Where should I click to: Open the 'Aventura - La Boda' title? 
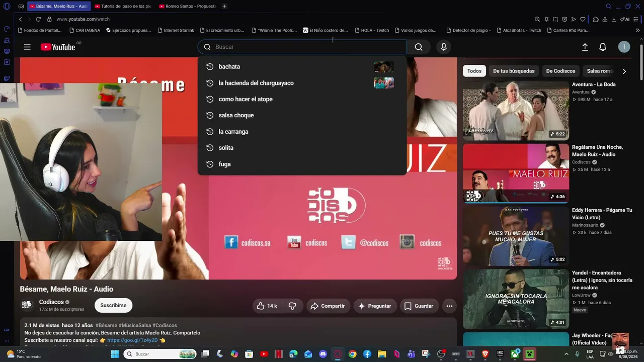594,84
